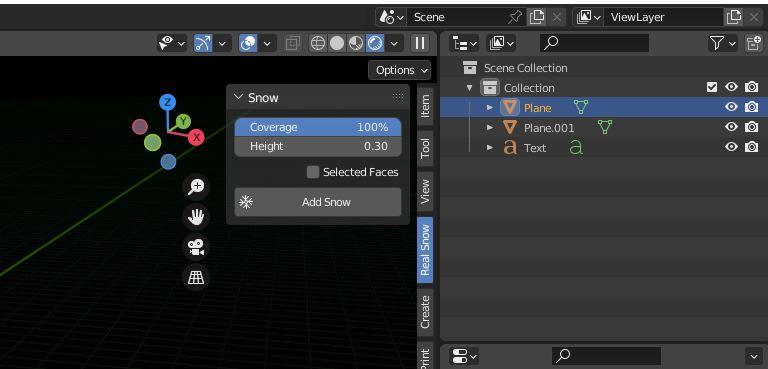Toggle viewport overlays

[248, 44]
